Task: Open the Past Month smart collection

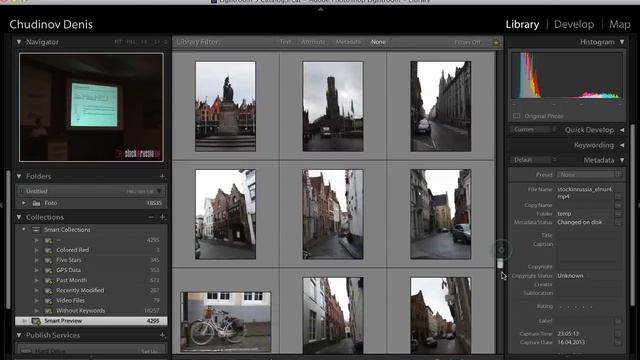Action: pos(71,280)
